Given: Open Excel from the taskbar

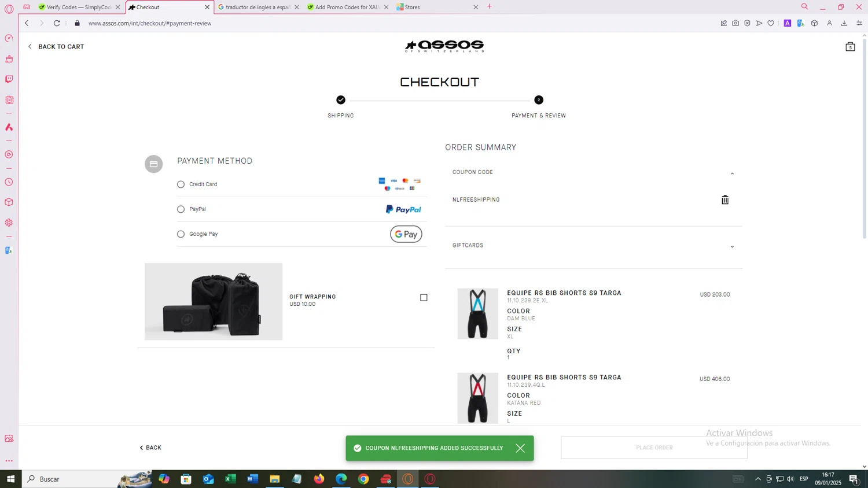Looking at the screenshot, I should (230, 479).
